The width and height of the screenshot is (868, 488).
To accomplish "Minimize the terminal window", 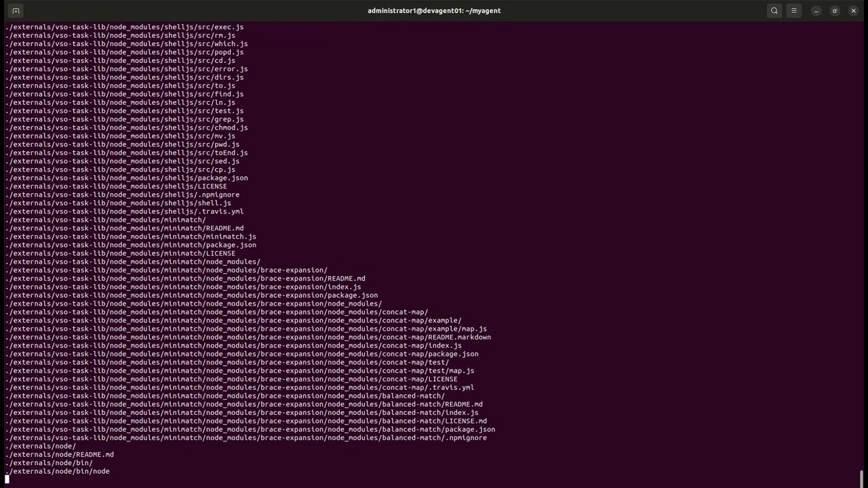I will coord(816,11).
